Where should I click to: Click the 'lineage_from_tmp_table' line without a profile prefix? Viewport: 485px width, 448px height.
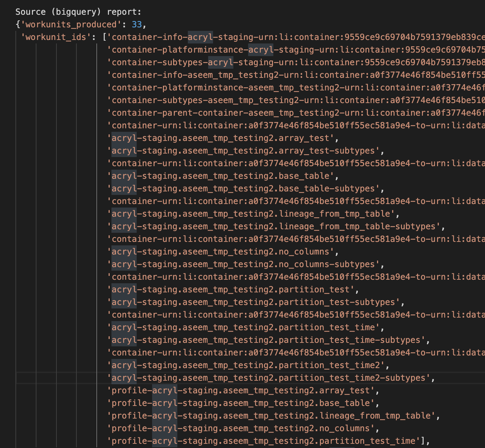[x=253, y=214]
